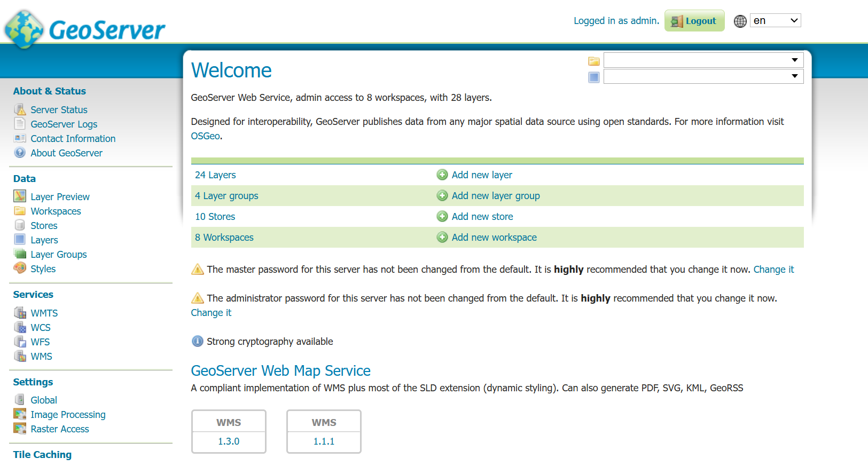This screenshot has height=466, width=868.
Task: Open the language selector dropdown
Action: point(775,21)
